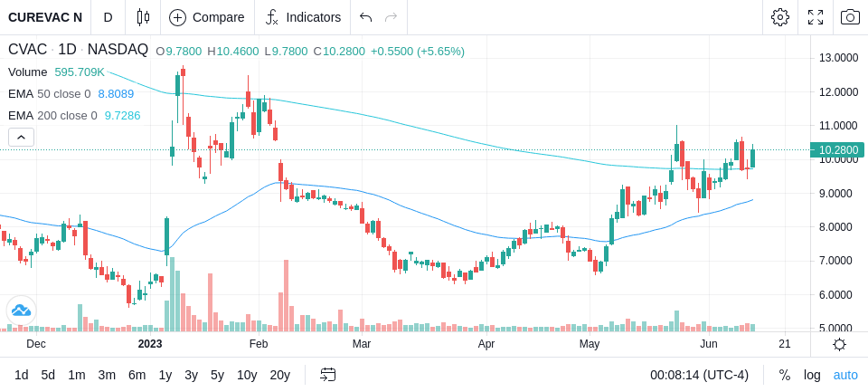This screenshot has width=868, height=392.
Task: Toggle log scale mode
Action: point(812,375)
